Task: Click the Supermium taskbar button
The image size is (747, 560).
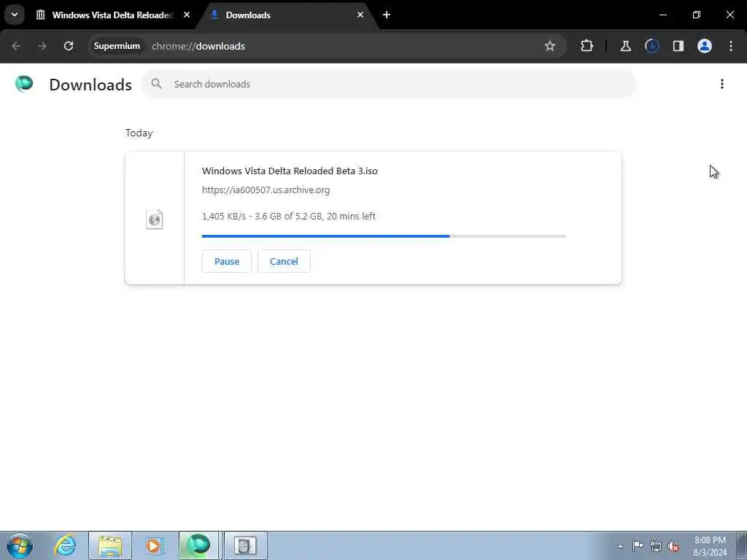Action: 198,545
